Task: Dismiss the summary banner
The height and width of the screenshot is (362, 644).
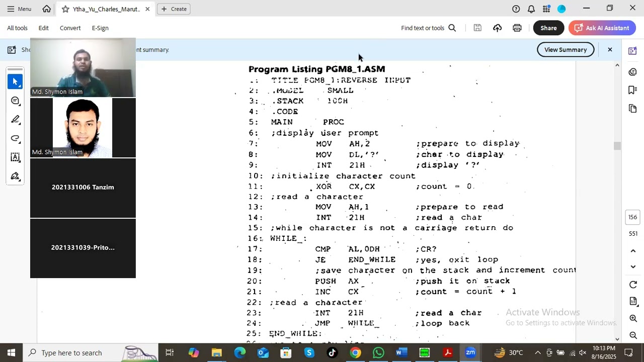Action: [x=610, y=50]
